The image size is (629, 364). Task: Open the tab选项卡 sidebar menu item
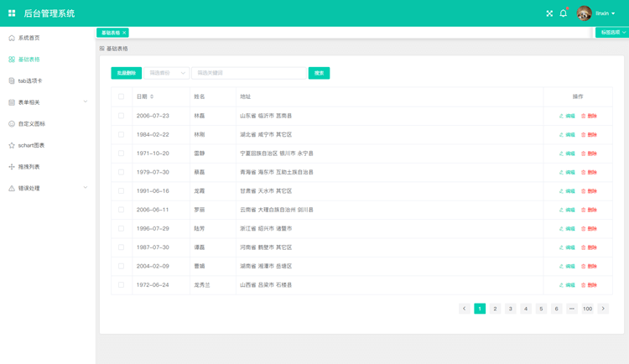coord(30,81)
